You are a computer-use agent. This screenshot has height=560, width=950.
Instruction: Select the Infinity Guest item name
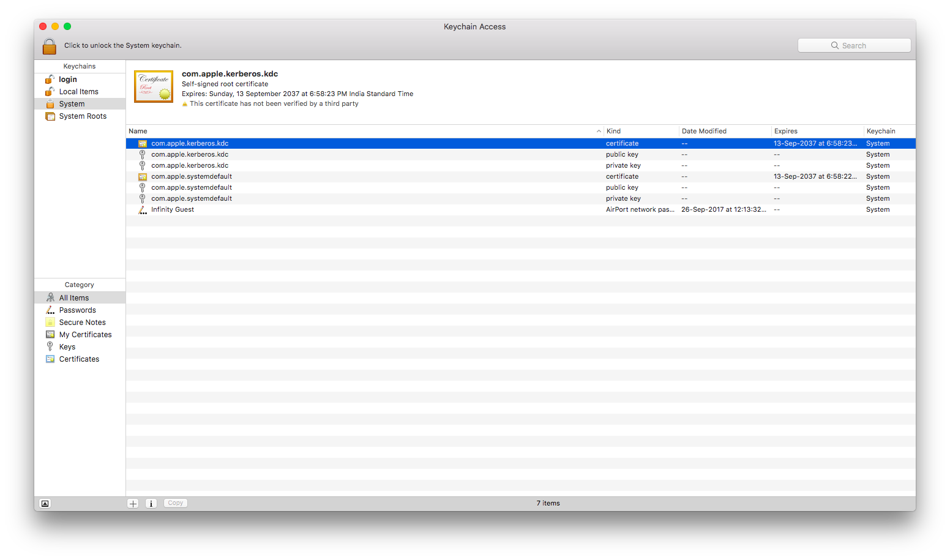pos(173,210)
